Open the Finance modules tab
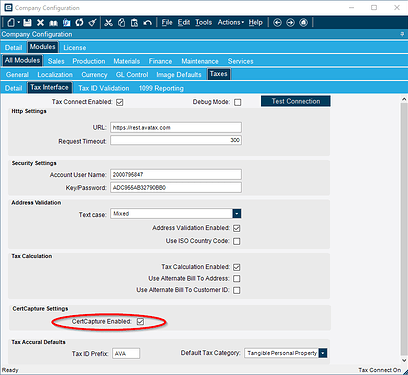This screenshot has height=375, width=408. [160, 61]
